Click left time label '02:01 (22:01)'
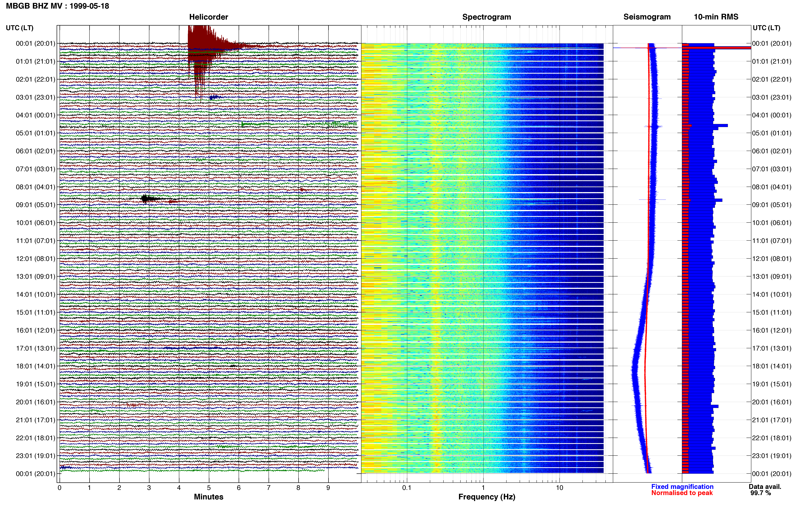 coord(36,79)
